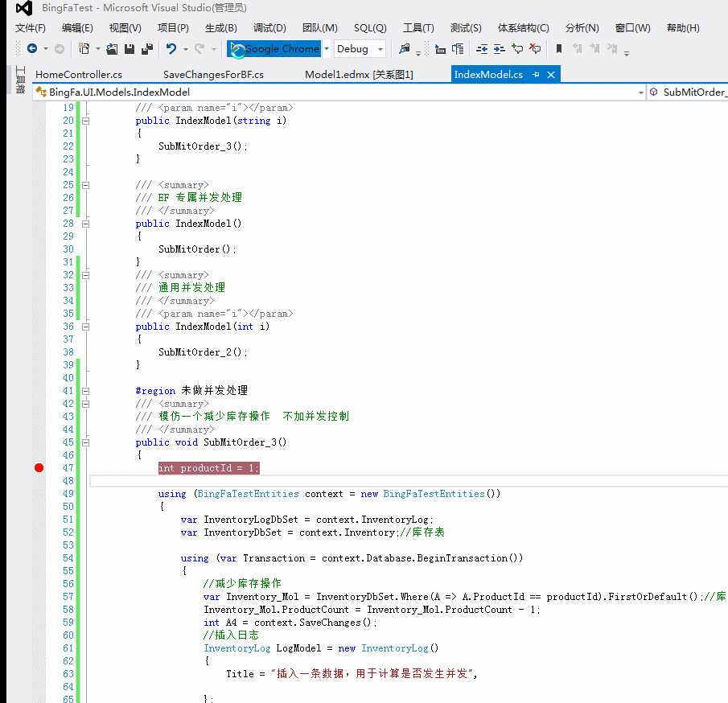This screenshot has width=728, height=703.
Task: Open the browser selection dropdown beside Google Chrome
Action: pyautogui.click(x=327, y=48)
